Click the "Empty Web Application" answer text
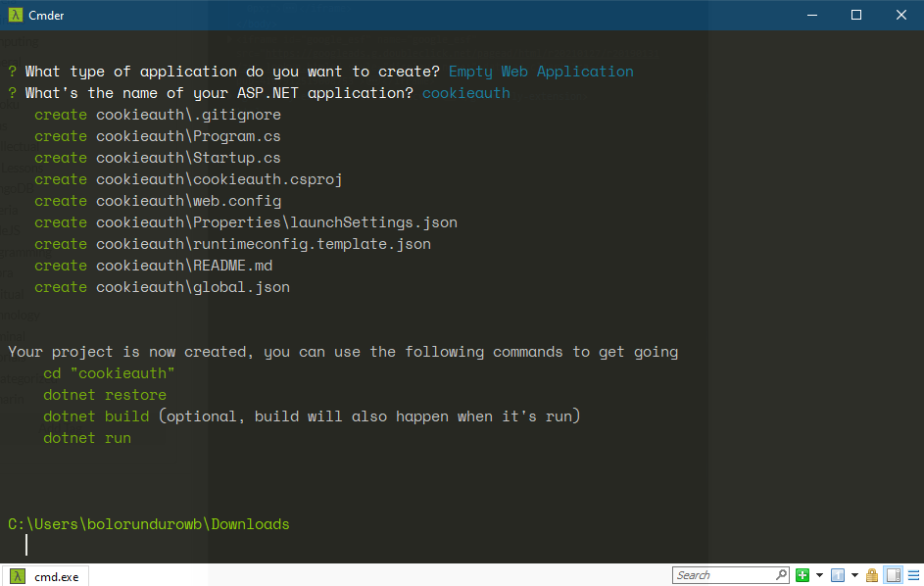 [x=541, y=72]
